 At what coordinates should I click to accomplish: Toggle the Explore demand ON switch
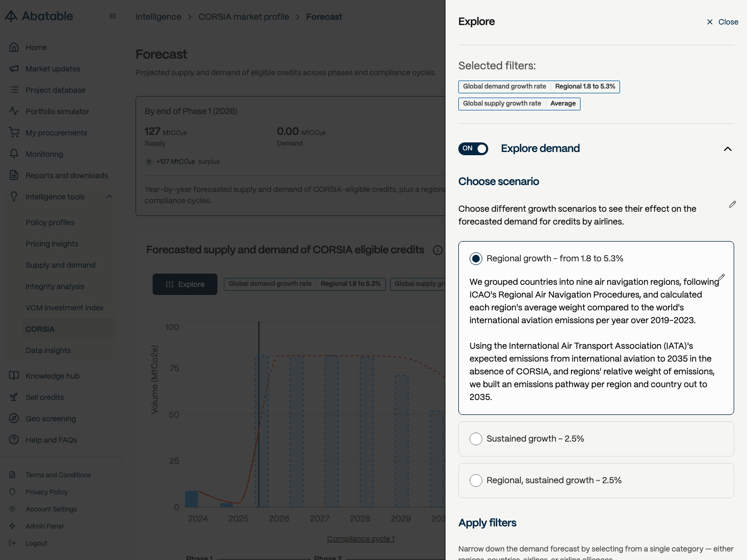point(473,148)
